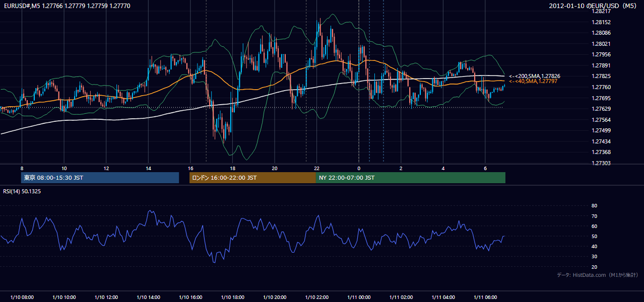Screen dimensions: 644x302
Task: Click the RSI 70 level label
Action: tap(594, 216)
